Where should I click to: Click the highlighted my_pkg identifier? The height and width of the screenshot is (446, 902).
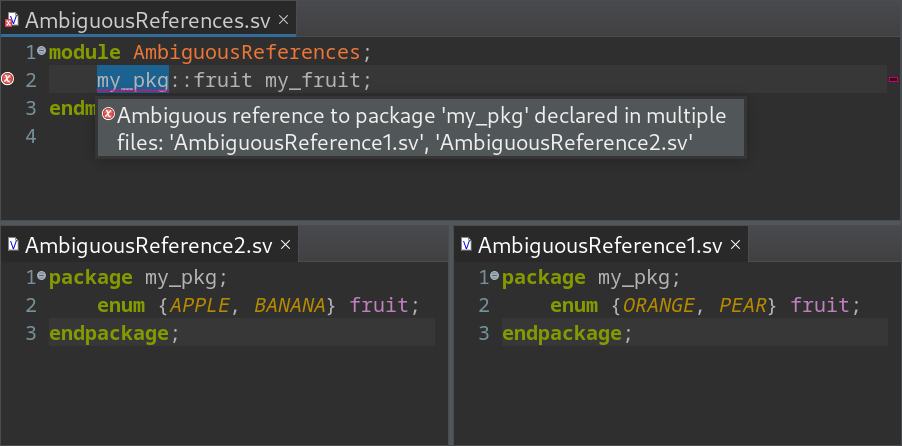133,79
